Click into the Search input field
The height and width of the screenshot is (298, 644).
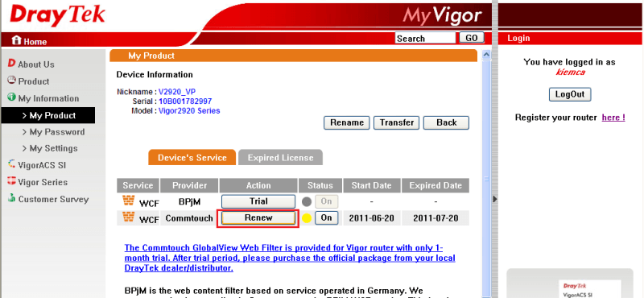(x=426, y=38)
